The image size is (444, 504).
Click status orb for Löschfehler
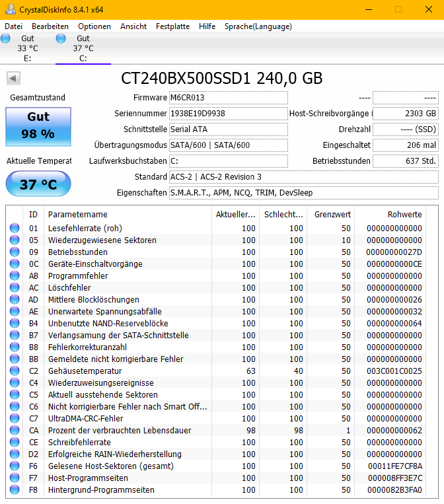click(15, 287)
